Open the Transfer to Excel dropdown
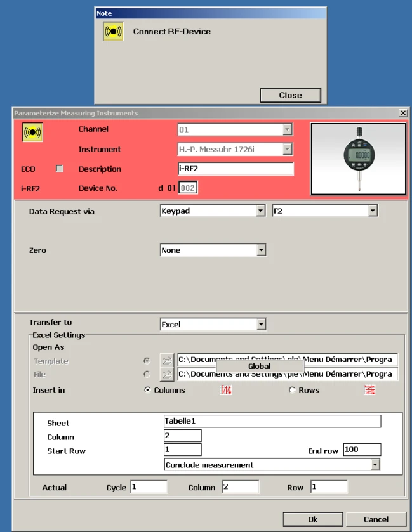412x532 pixels. tap(260, 325)
